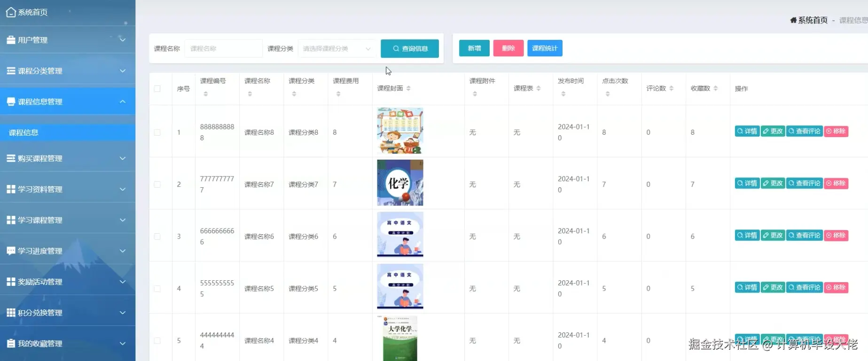
Task: Click the home icon beside 系统首页 in sidebar
Action: coord(11,12)
